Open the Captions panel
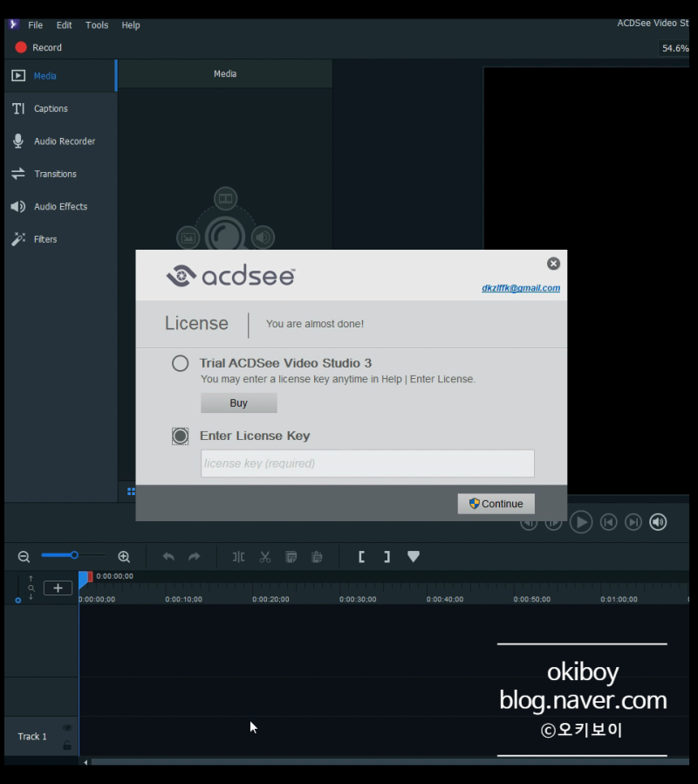Screen dimensions: 698x784 (60, 108)
